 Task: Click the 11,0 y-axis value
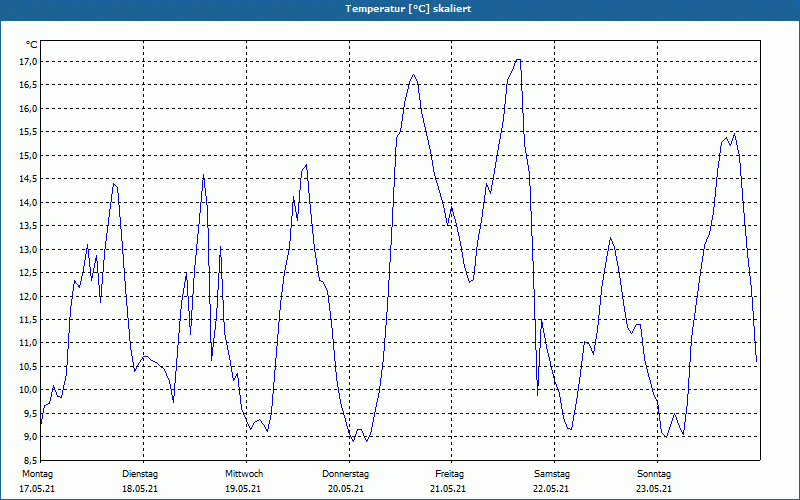pyautogui.click(x=28, y=343)
